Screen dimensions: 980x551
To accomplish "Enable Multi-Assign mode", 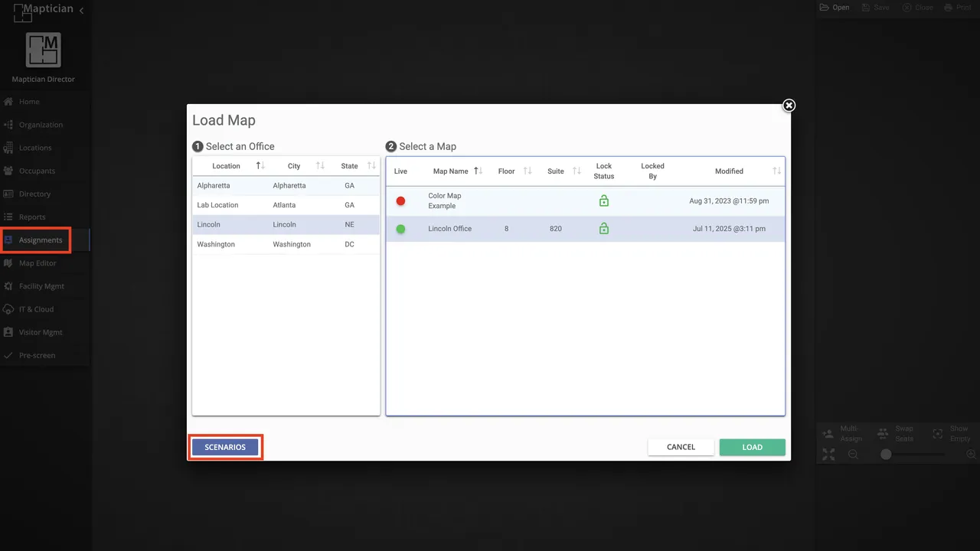I will pyautogui.click(x=842, y=434).
